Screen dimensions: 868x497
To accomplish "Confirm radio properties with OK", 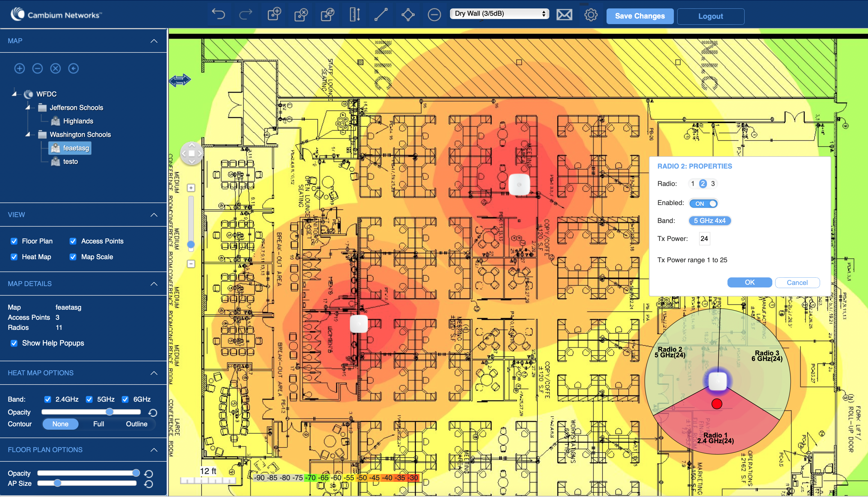I will tap(750, 282).
